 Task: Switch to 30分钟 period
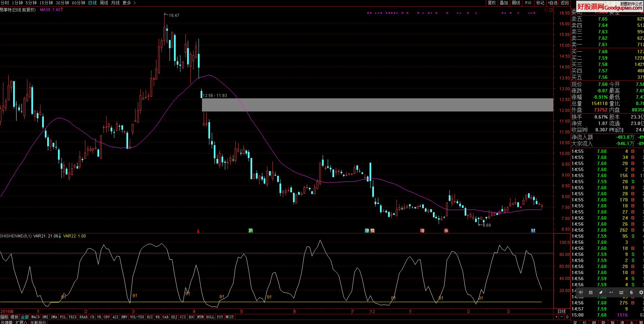[62, 3]
